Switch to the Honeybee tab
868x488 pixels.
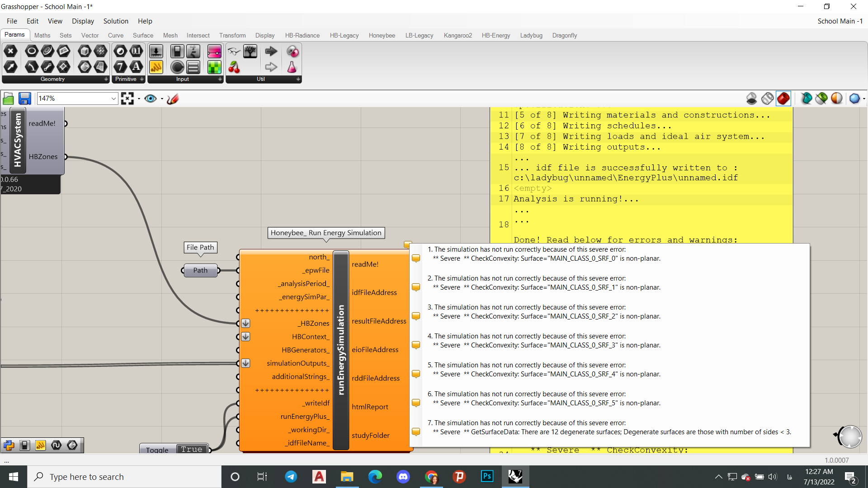(382, 35)
